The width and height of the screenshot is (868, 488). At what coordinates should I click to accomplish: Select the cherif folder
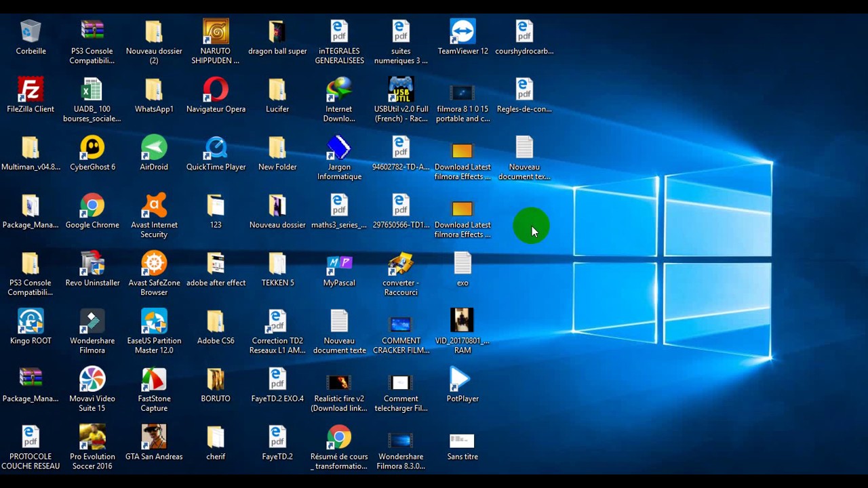[216, 437]
